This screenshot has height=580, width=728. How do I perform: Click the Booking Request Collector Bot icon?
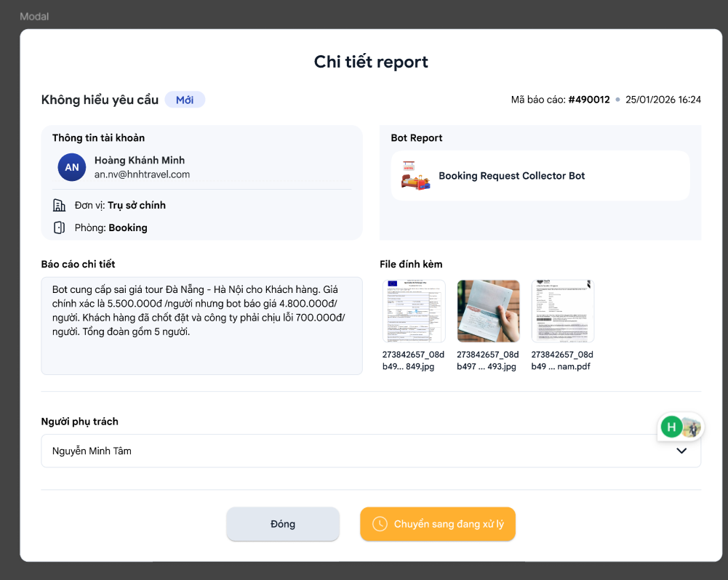(415, 176)
